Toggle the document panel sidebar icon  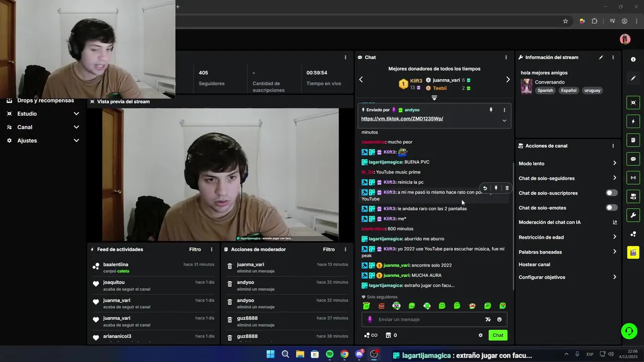pos(633,140)
